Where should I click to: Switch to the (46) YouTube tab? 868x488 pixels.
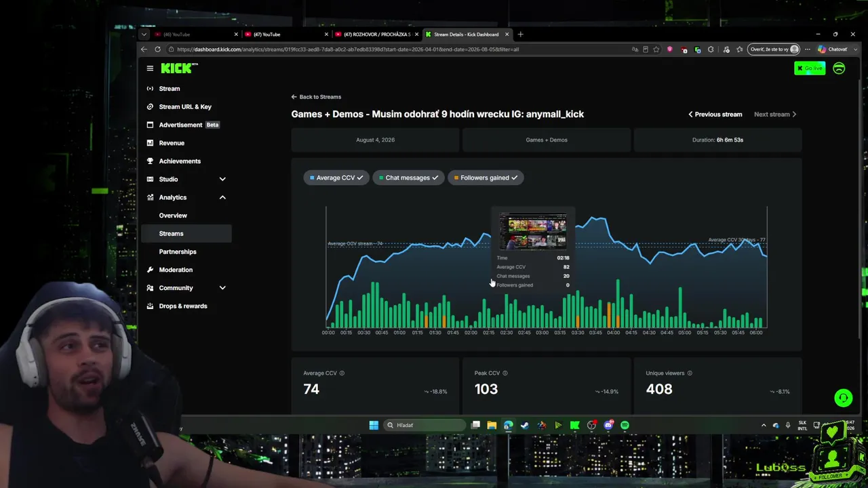(x=197, y=35)
